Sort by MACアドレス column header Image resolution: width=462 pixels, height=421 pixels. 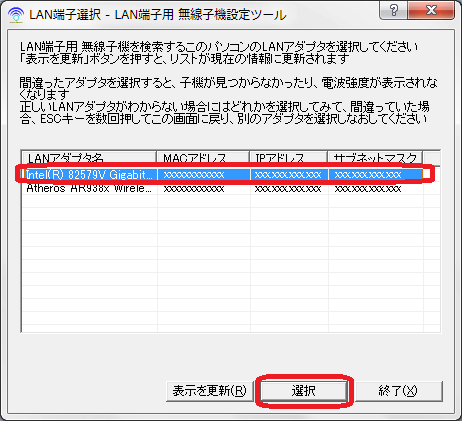(x=203, y=158)
